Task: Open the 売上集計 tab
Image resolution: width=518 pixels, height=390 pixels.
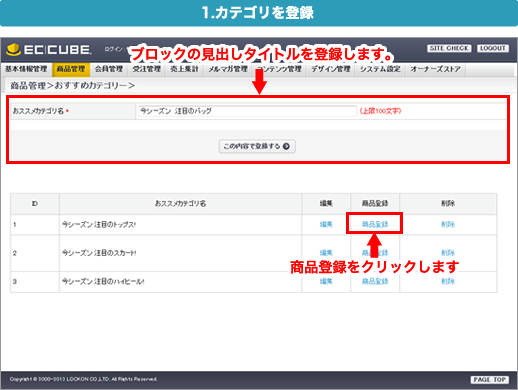Action: click(184, 69)
